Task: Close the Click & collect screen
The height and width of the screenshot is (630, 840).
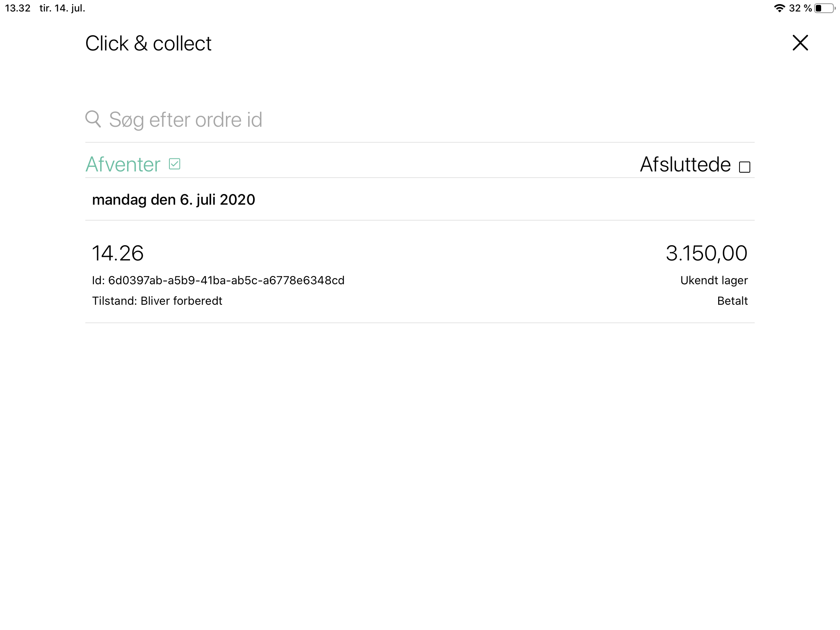Action: pos(800,43)
